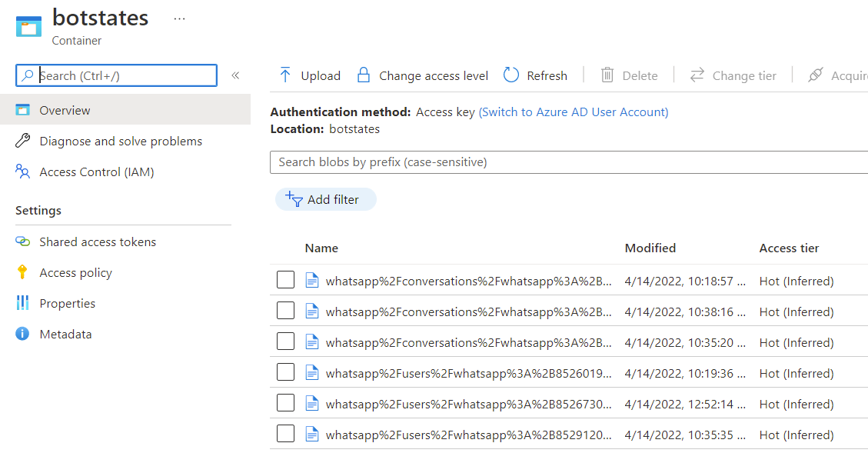Click the file icon of the 10:35:20 blob
The width and height of the screenshot is (868, 473).
(x=312, y=342)
